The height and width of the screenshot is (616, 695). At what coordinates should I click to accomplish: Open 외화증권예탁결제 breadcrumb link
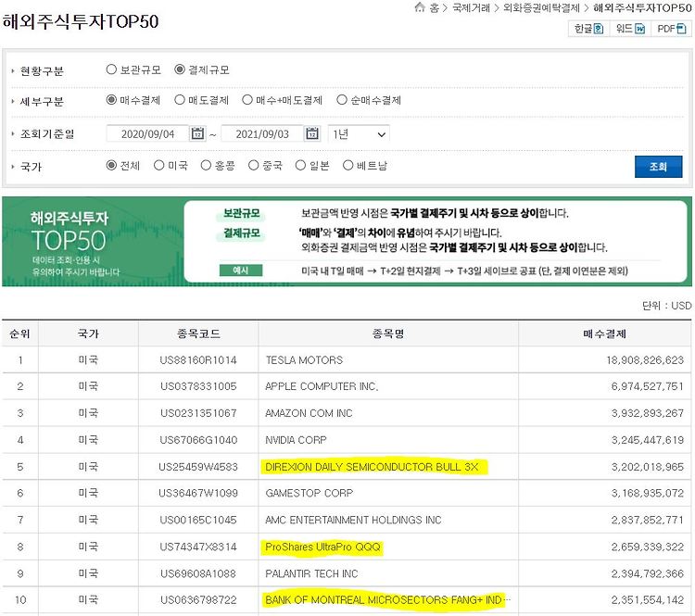click(541, 7)
